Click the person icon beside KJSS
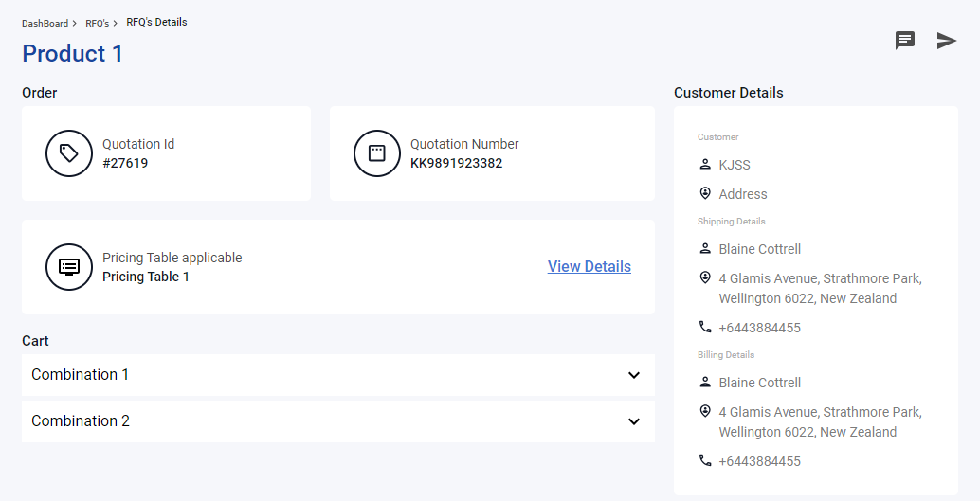 click(705, 164)
